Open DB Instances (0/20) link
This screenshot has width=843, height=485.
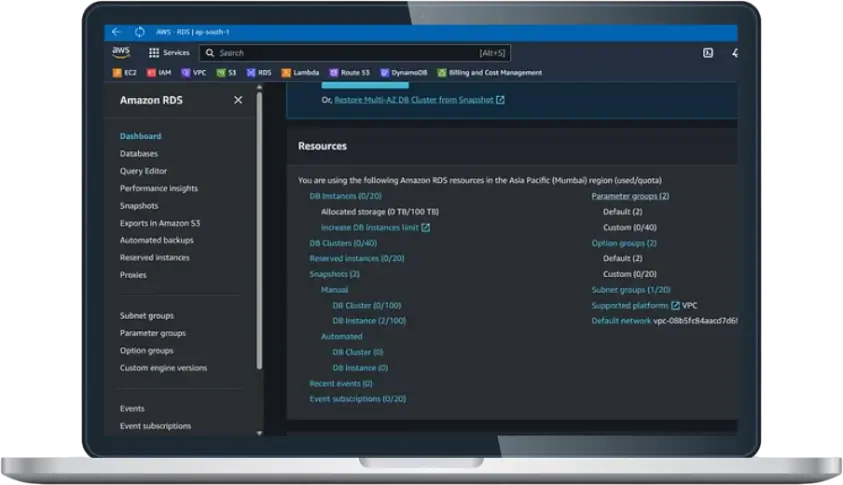click(x=346, y=196)
